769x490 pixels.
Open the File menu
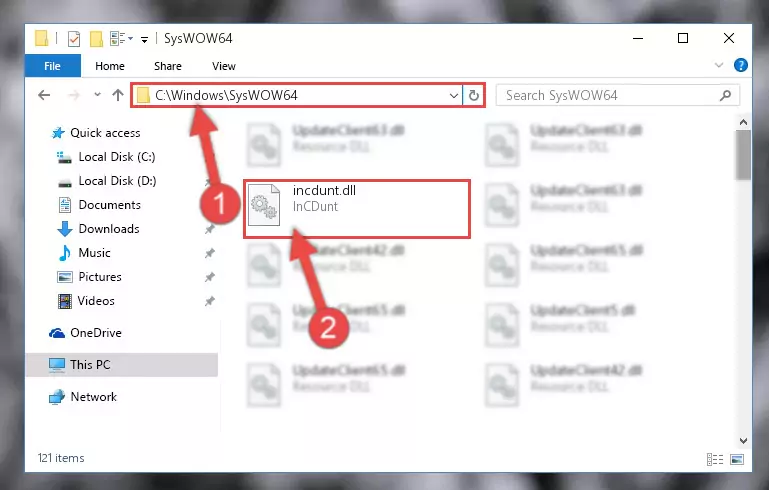tap(52, 66)
